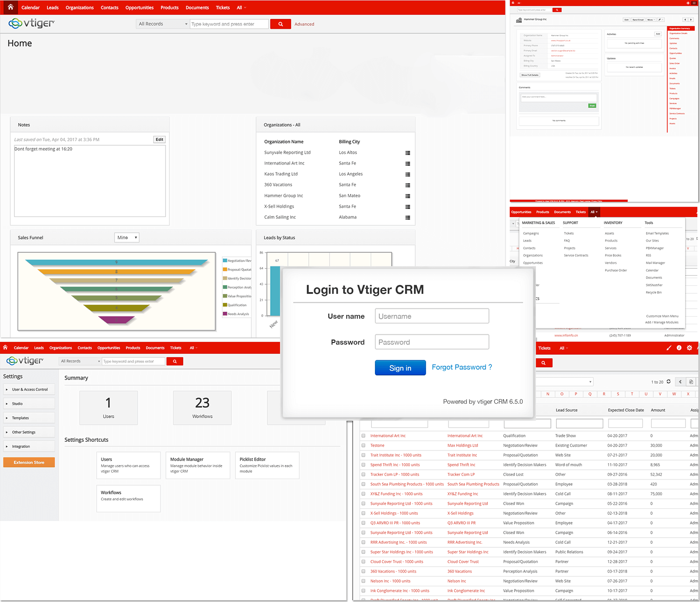Click the theme paintbrush icon in Opportunities window

(668, 348)
